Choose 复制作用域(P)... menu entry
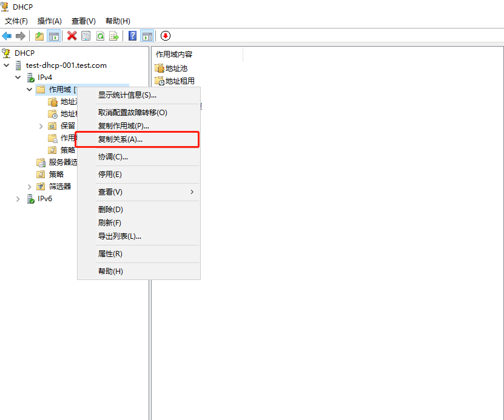The image size is (504, 420). pos(139,126)
